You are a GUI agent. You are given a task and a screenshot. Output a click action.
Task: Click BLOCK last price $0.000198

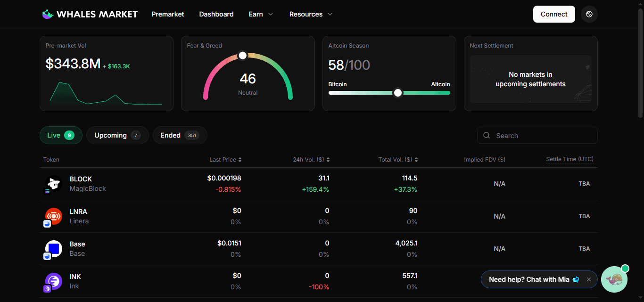(224, 178)
